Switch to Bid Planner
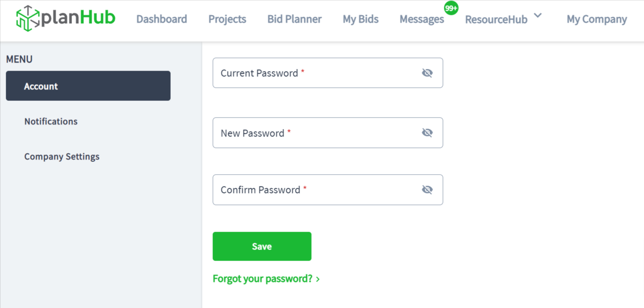The image size is (644, 308). click(294, 19)
